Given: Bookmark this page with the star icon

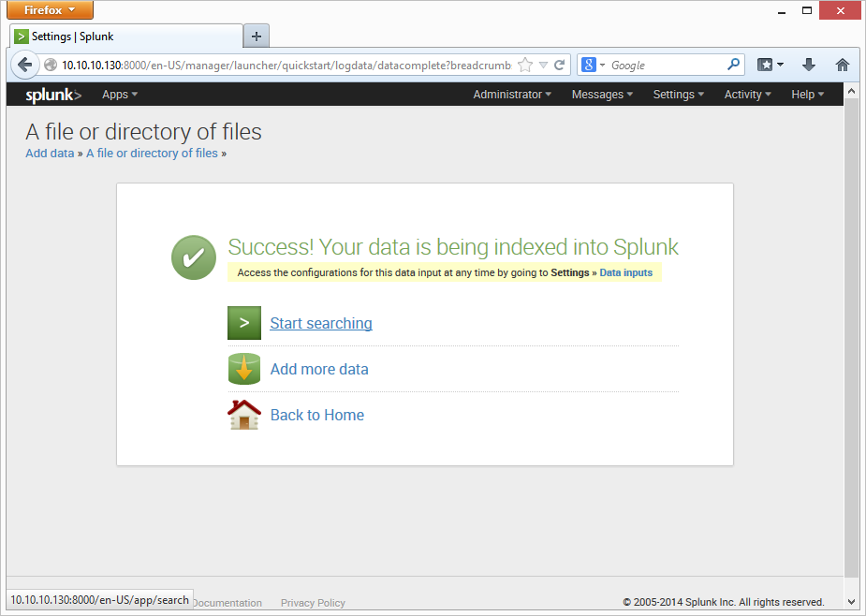Looking at the screenshot, I should [525, 66].
